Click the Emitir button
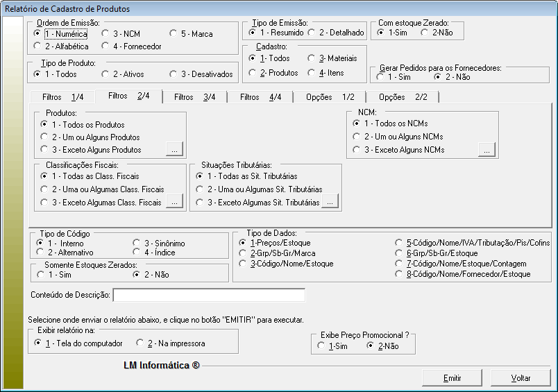This screenshot has height=392, width=558. click(x=452, y=378)
